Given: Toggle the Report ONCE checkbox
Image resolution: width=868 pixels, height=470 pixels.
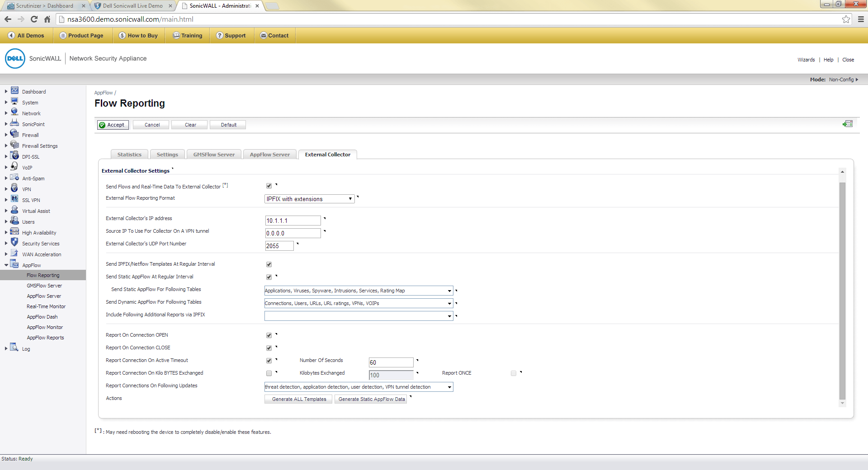Looking at the screenshot, I should click(514, 373).
